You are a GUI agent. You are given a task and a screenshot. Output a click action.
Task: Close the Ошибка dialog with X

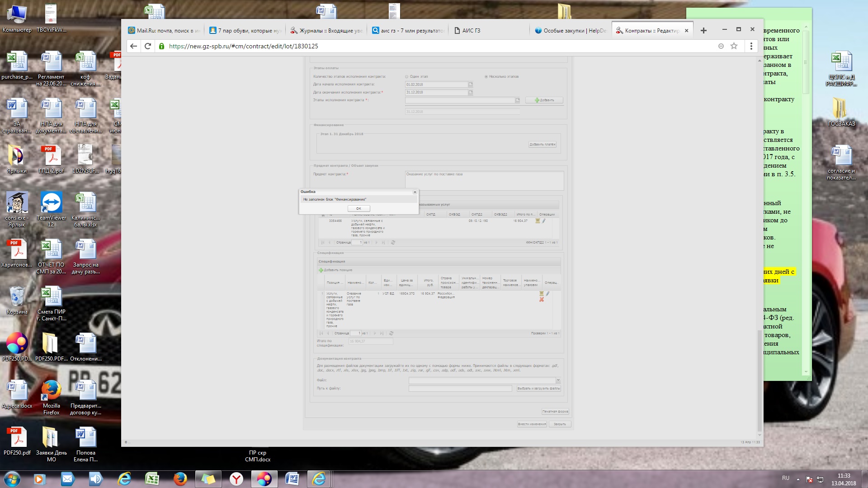(415, 192)
